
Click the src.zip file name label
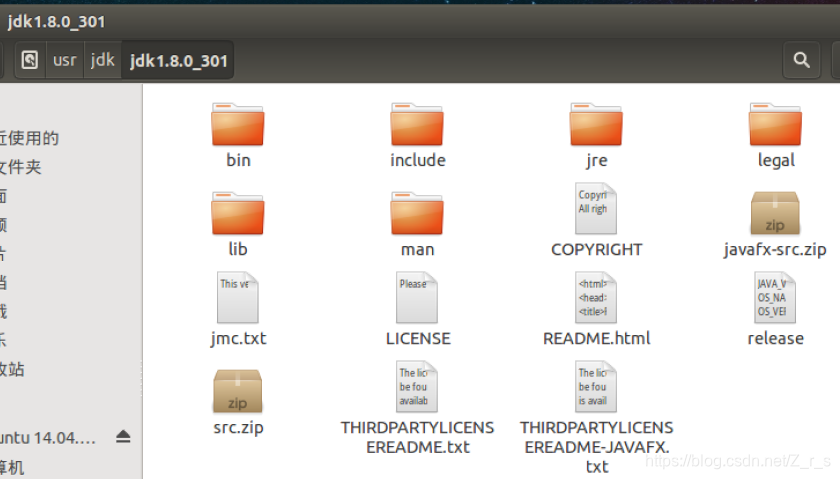pyautogui.click(x=238, y=428)
